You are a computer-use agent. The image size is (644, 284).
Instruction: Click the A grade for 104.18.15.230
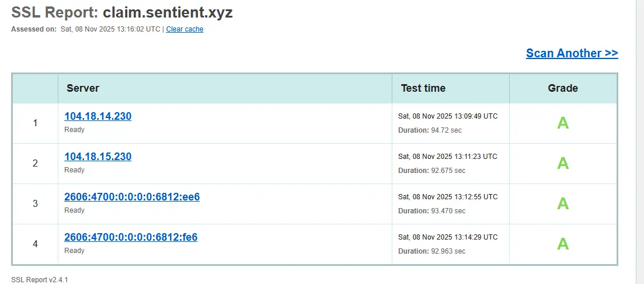click(563, 163)
